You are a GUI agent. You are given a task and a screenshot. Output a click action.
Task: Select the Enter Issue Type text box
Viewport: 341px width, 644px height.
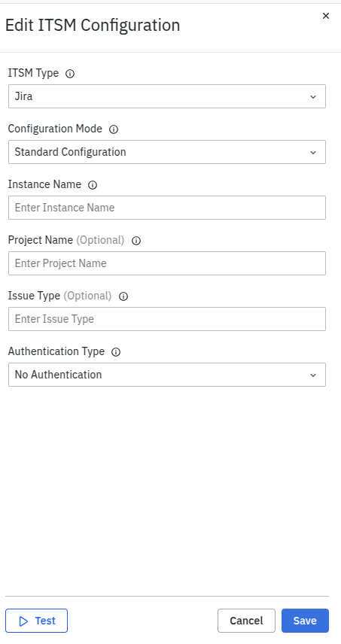pyautogui.click(x=167, y=319)
